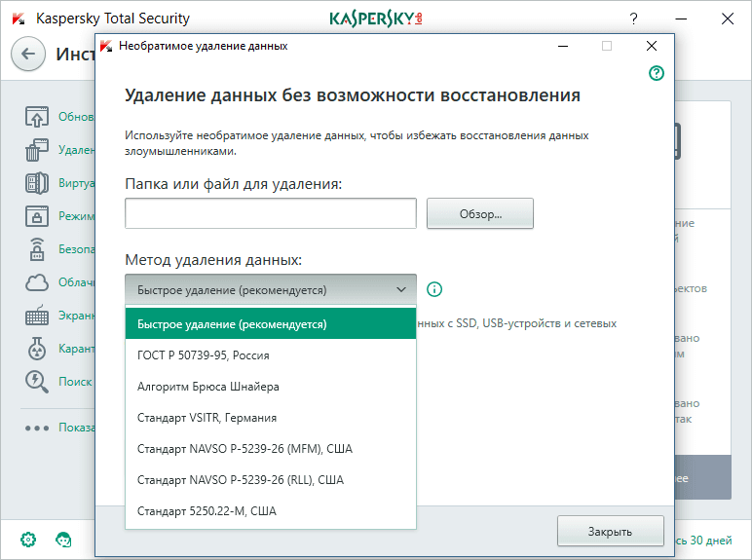Click the cloud protection icon in the sidebar
The width and height of the screenshot is (752, 560).
37,282
